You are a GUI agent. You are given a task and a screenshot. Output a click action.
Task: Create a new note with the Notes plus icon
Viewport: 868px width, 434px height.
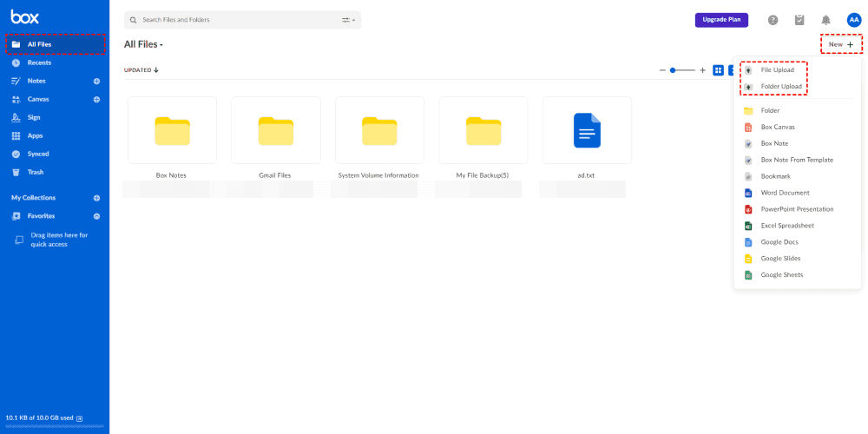click(96, 82)
